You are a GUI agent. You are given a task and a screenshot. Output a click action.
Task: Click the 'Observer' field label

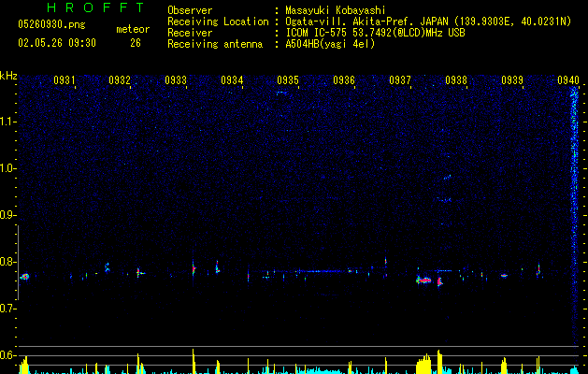pos(190,10)
